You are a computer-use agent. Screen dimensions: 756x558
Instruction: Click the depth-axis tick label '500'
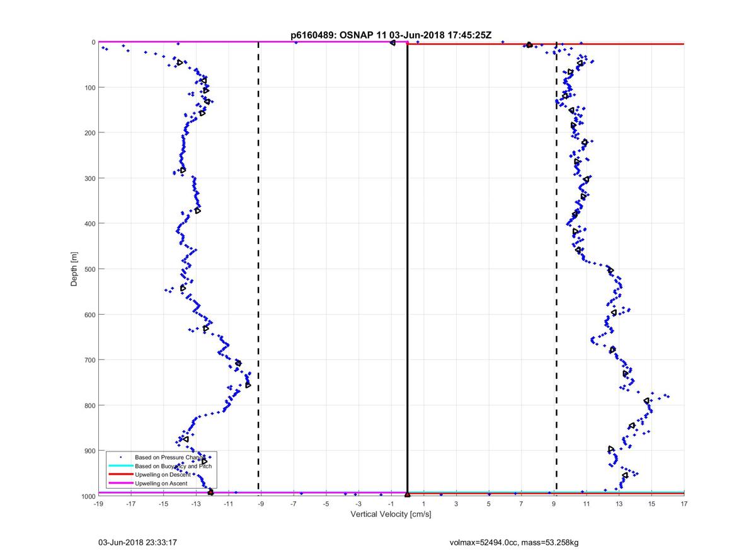89,269
